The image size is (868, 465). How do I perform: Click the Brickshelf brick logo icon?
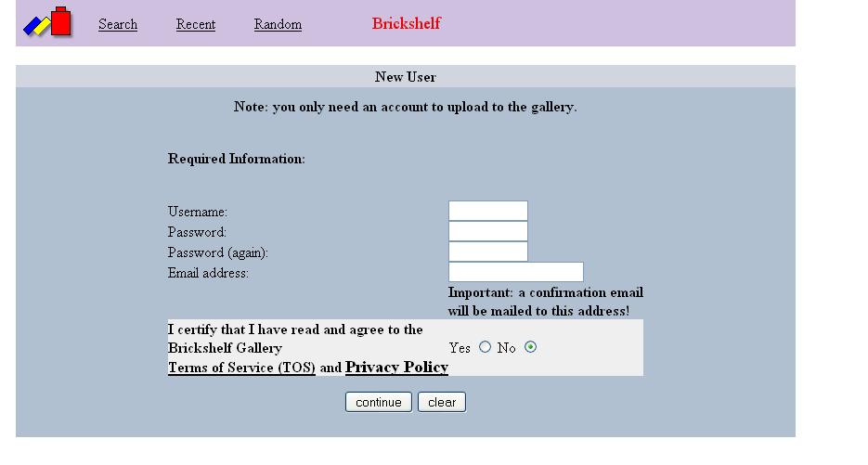(x=47, y=22)
